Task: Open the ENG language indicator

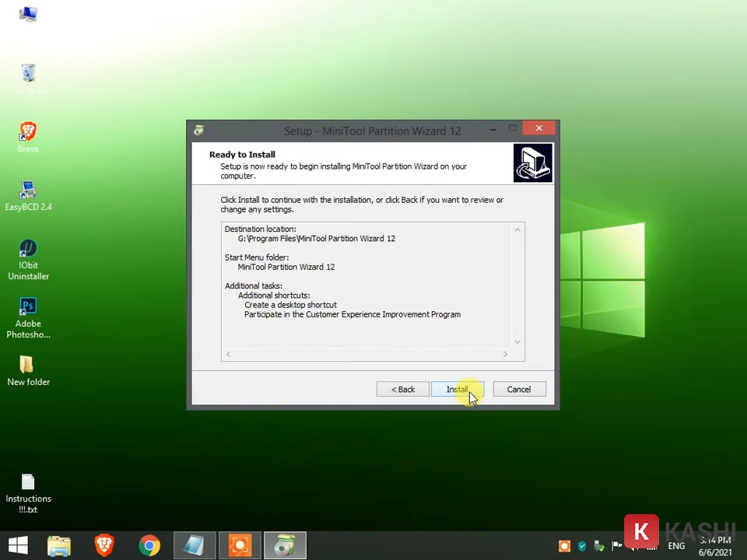Action: point(676,546)
